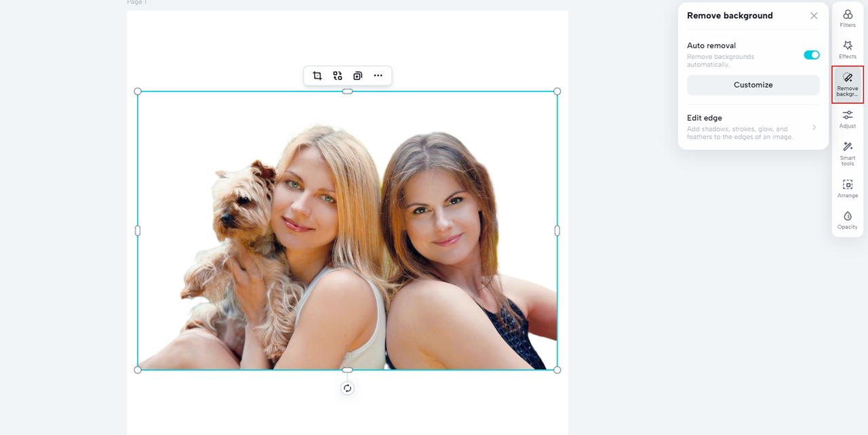
Task: Click the left middle edge handle
Action: (x=138, y=230)
